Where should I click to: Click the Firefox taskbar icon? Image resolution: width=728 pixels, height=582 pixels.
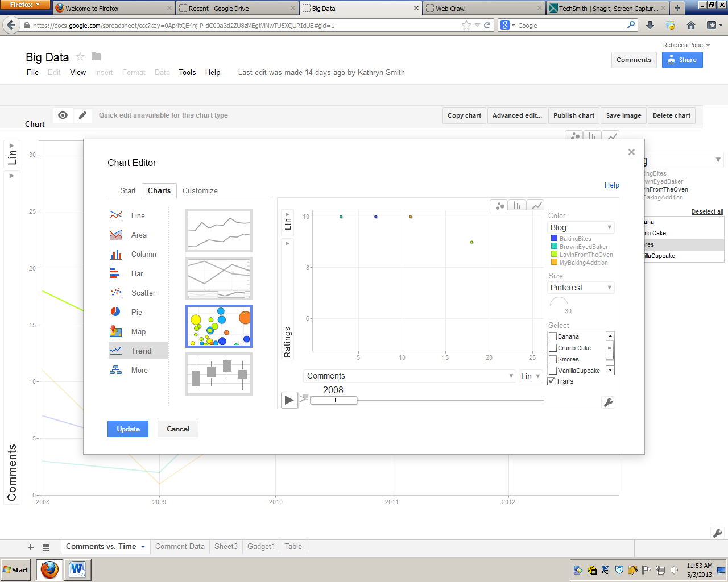click(x=49, y=569)
